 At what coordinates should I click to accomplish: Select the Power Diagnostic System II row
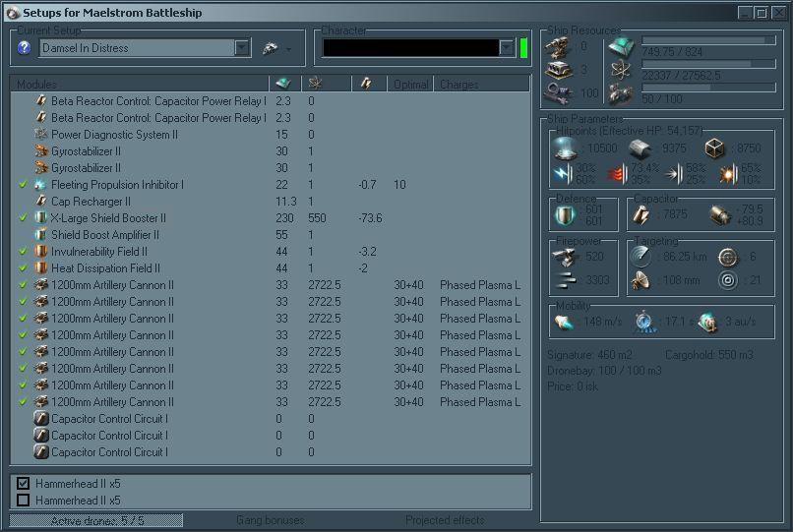click(271, 135)
